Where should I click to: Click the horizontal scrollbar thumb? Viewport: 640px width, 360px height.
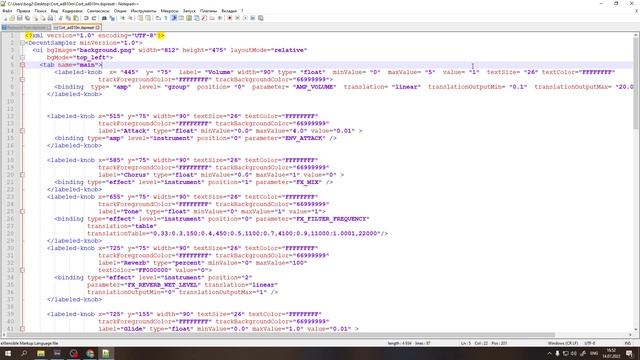click(x=282, y=335)
